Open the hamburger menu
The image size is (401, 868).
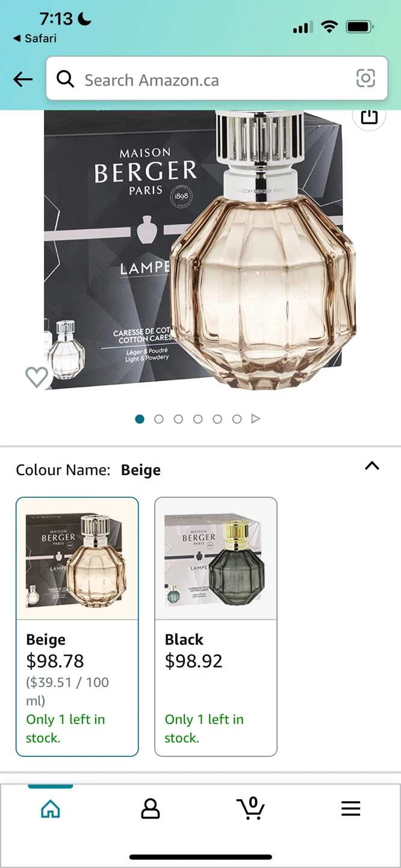(350, 808)
